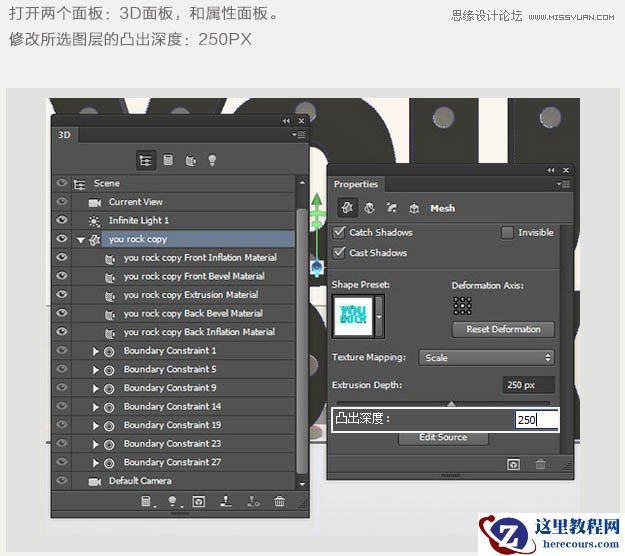Open the Mesh properties icon

tap(347, 208)
